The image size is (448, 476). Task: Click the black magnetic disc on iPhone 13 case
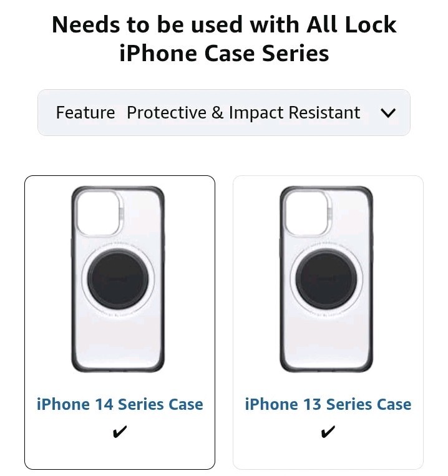(x=326, y=279)
